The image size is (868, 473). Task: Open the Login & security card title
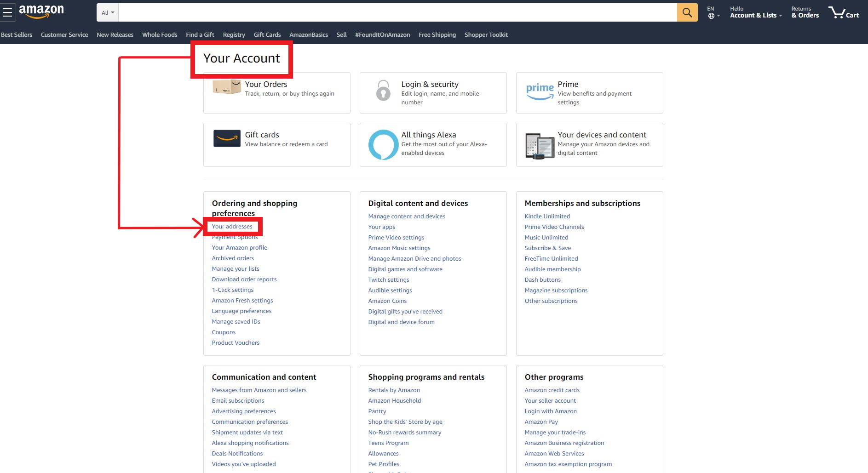click(x=430, y=84)
